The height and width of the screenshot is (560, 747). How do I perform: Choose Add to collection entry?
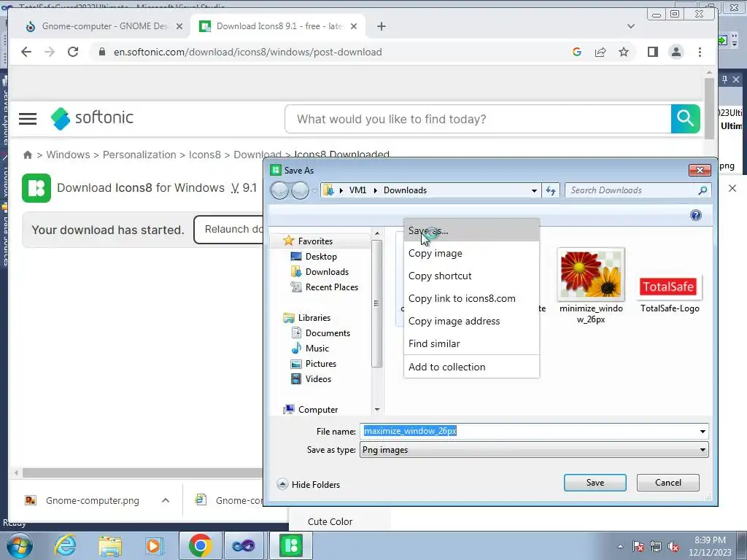pos(471,367)
